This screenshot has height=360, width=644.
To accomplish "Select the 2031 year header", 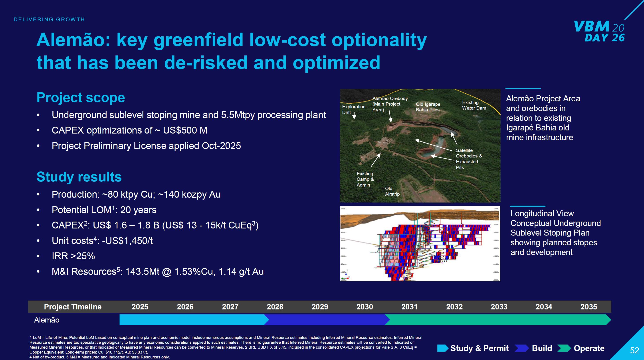I will click(x=409, y=307).
